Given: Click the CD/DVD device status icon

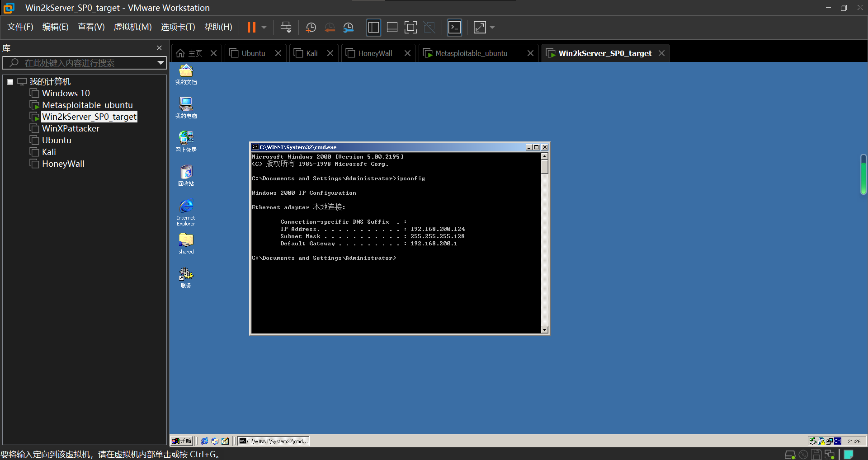Looking at the screenshot, I should tap(803, 455).
